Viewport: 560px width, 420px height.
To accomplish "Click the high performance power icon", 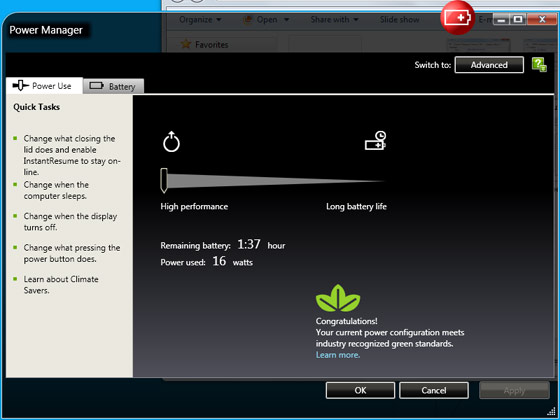I will coord(171,142).
